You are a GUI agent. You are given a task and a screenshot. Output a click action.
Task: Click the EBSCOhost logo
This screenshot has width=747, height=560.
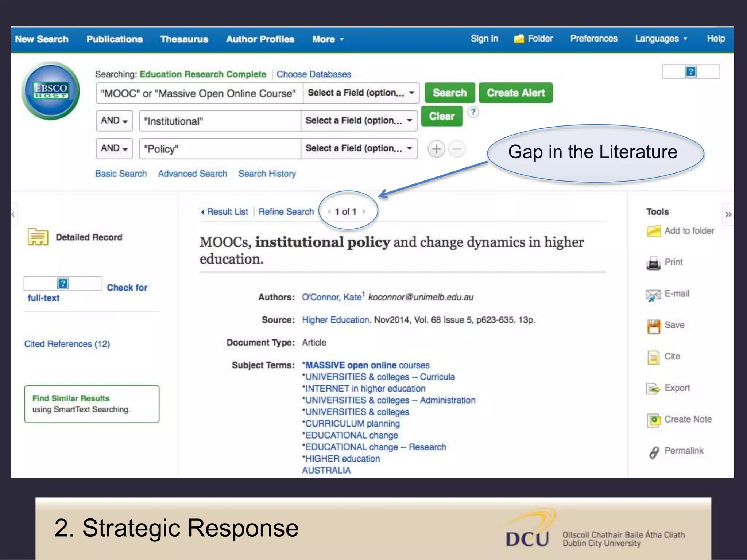(51, 90)
